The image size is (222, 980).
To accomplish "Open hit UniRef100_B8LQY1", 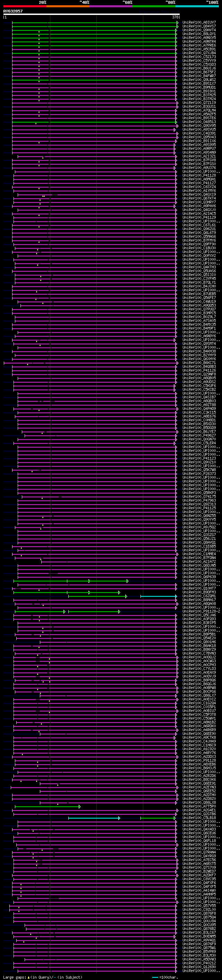I will [x=199, y=34].
